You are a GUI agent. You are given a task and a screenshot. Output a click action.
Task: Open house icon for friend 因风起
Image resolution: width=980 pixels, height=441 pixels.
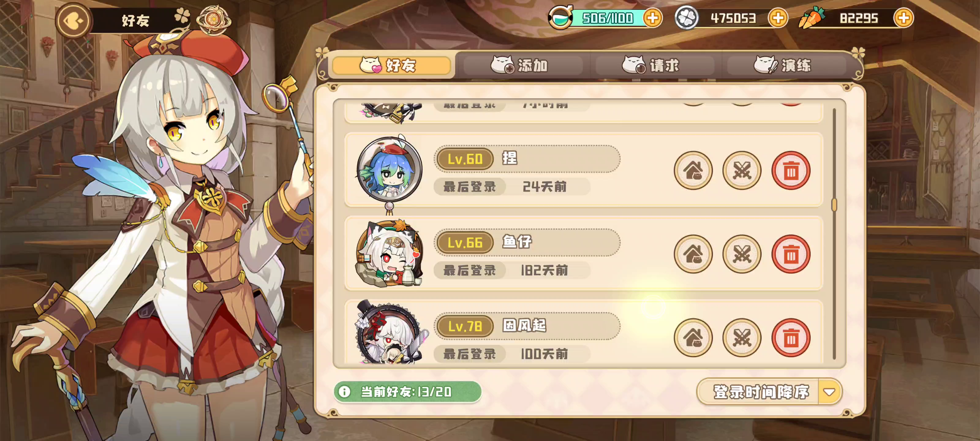pos(693,337)
